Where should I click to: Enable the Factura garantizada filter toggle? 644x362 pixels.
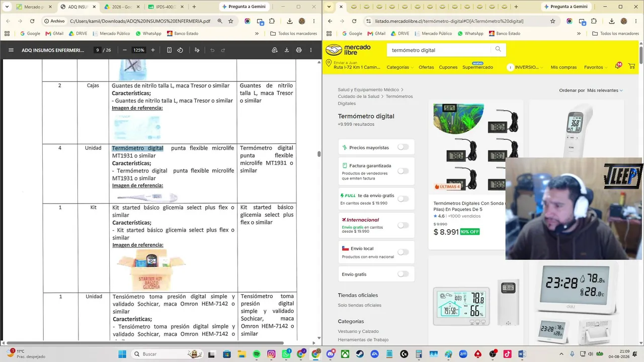403,171
